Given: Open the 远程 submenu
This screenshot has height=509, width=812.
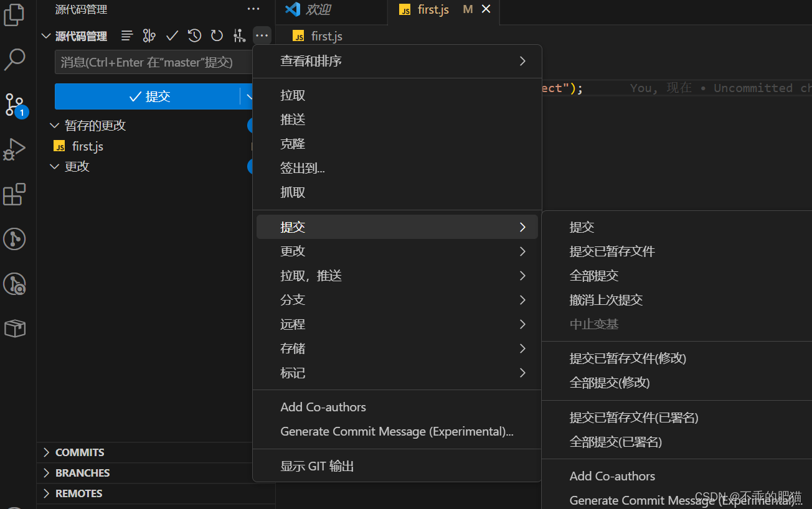Looking at the screenshot, I should coord(397,324).
